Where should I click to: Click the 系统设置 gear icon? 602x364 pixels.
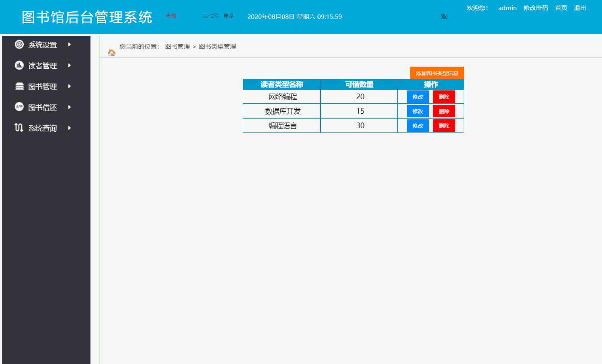pyautogui.click(x=19, y=44)
